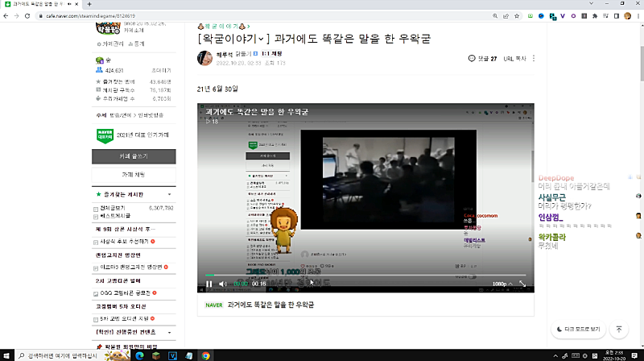This screenshot has height=361, width=644.
Task: Open Chrome's three-dot menu
Action: [x=638, y=16]
